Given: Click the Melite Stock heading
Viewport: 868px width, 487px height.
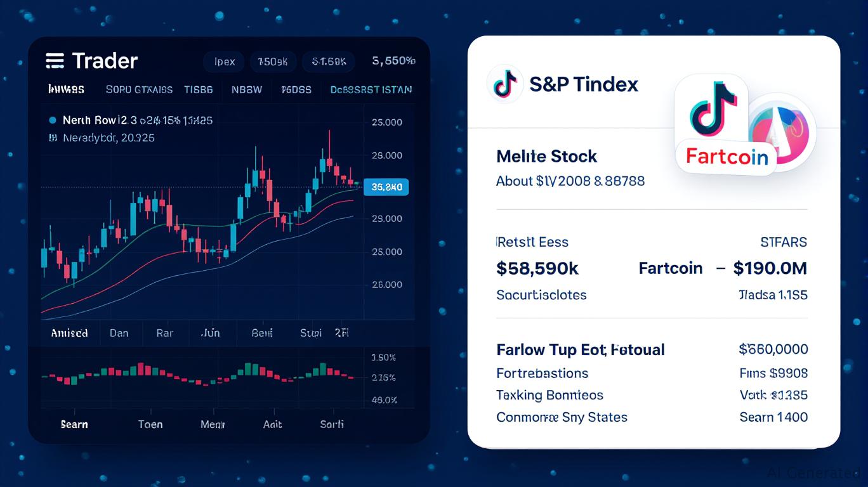Looking at the screenshot, I should [x=546, y=156].
